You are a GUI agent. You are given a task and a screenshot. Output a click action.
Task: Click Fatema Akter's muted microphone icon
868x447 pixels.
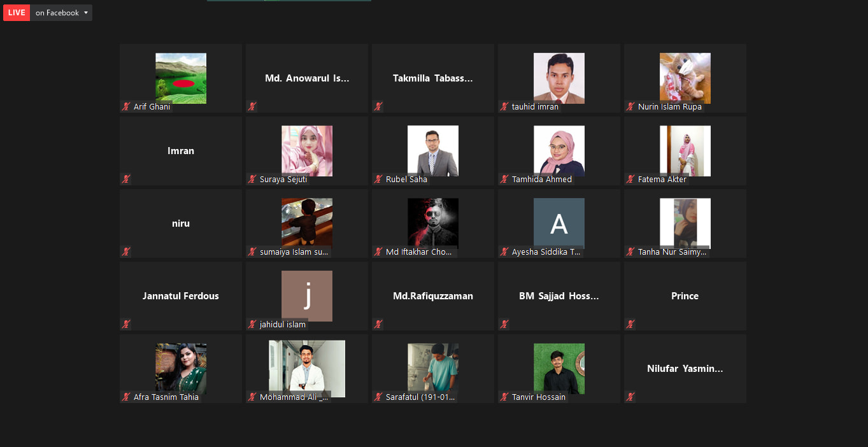click(x=630, y=179)
